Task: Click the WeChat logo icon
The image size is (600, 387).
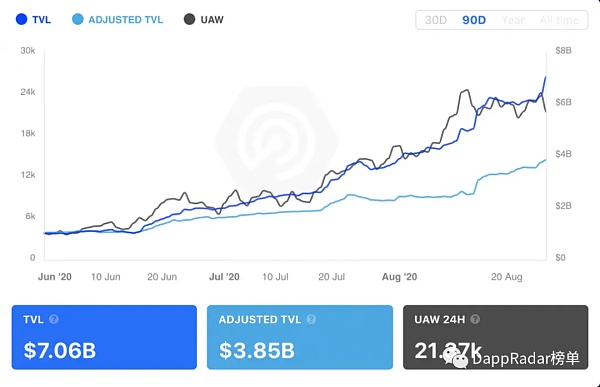Action: click(x=456, y=358)
